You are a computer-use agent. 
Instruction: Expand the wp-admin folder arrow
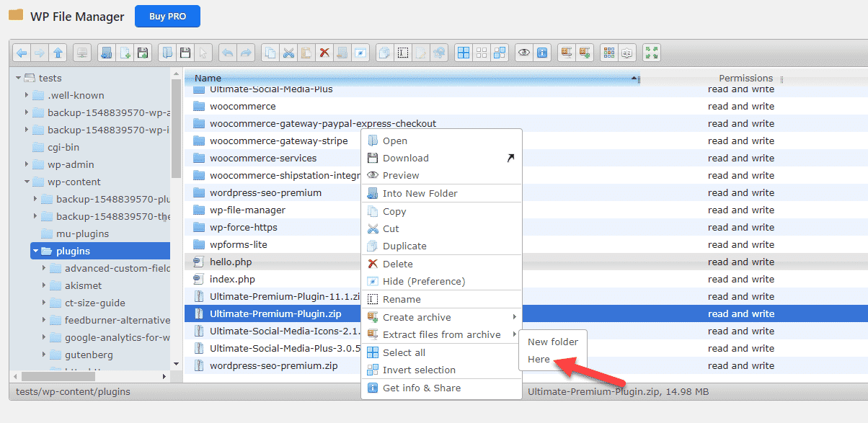click(x=26, y=164)
